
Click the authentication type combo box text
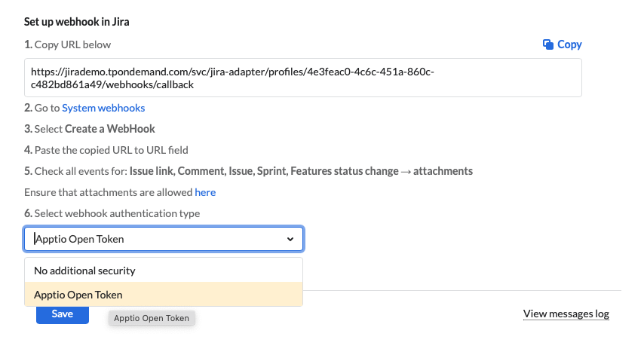point(79,239)
